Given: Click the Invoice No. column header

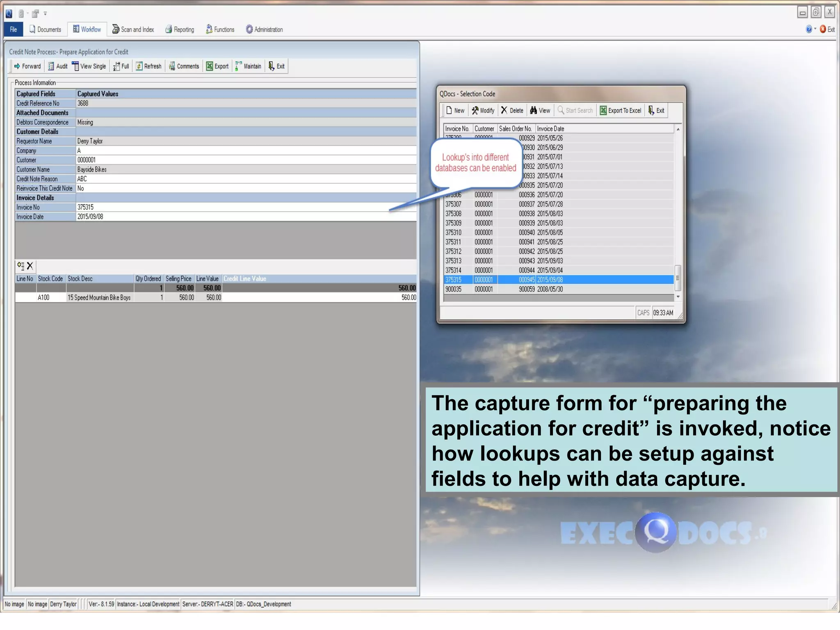Looking at the screenshot, I should (458, 129).
